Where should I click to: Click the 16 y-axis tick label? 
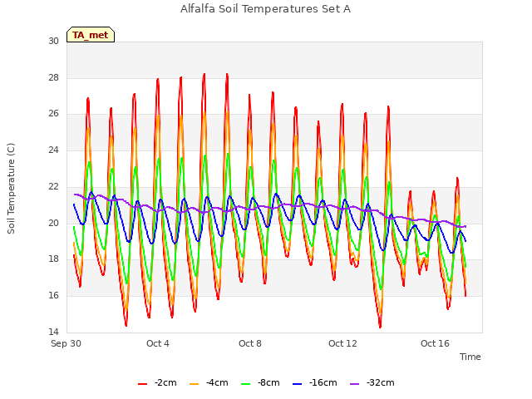point(53,296)
